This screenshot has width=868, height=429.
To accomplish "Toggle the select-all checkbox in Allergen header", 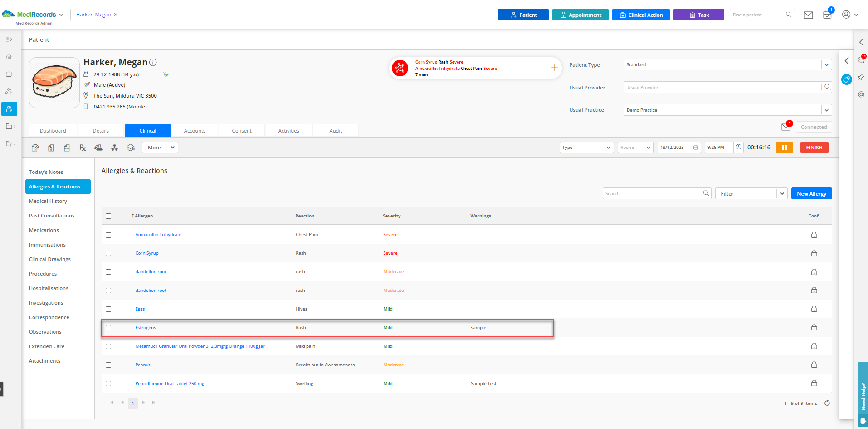I will [108, 216].
